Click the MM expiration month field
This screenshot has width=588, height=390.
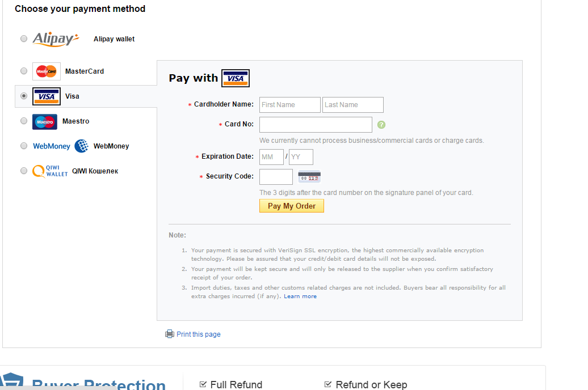[271, 157]
